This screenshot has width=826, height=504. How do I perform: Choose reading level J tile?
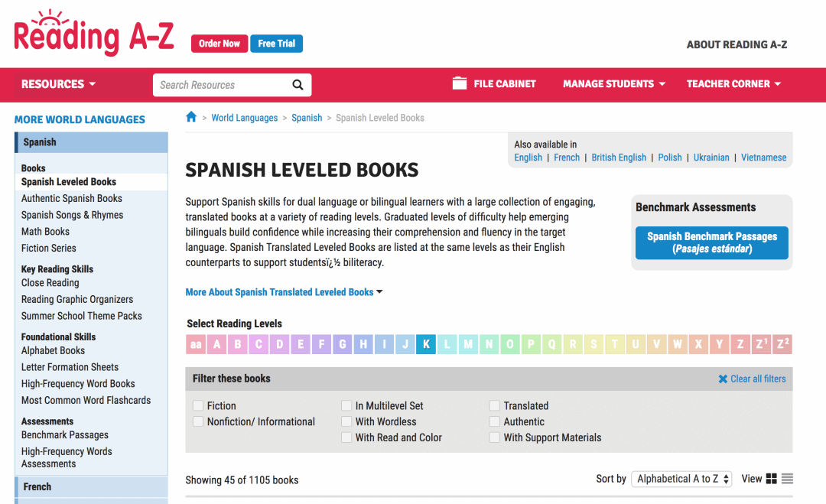tap(405, 344)
